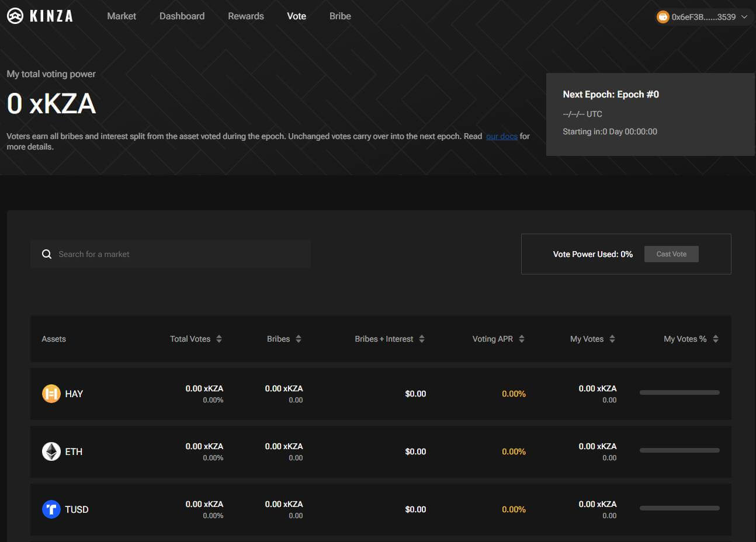Image resolution: width=756 pixels, height=542 pixels.
Task: Click HAY Bribes + Interest $0.00 value
Action: tap(415, 394)
